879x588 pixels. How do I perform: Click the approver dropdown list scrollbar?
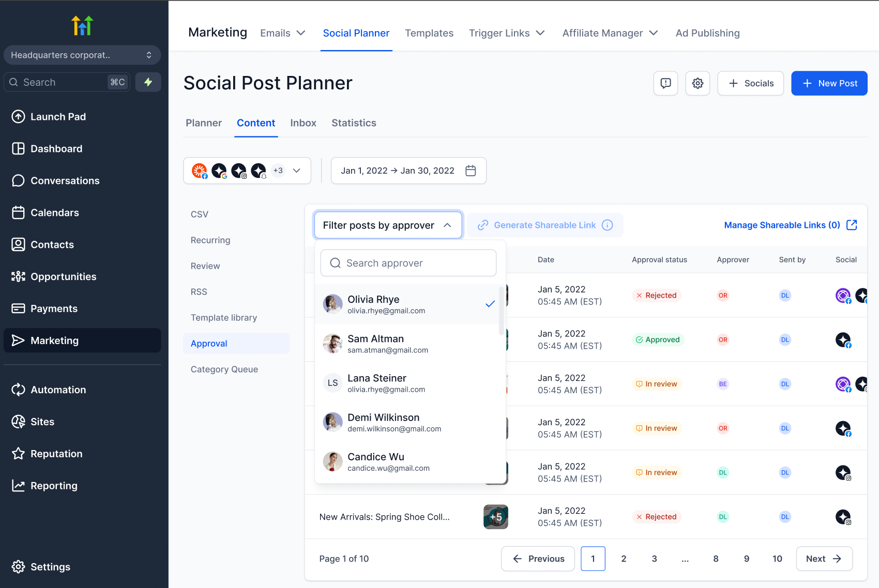501,311
